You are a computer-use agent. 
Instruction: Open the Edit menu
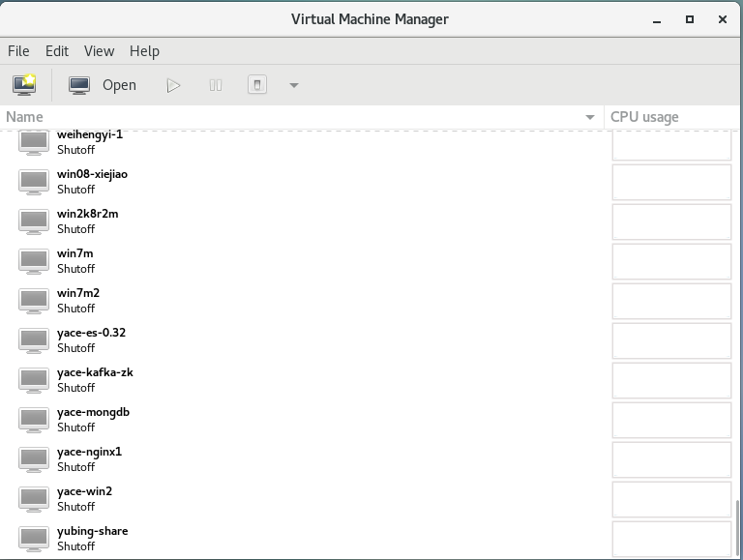pos(57,50)
